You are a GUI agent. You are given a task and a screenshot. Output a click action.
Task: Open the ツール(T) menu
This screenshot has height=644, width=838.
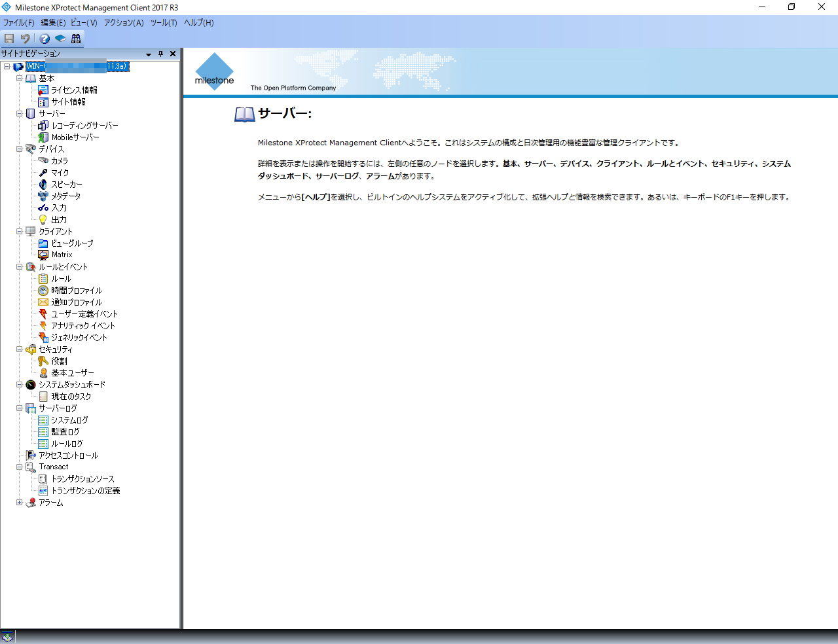pyautogui.click(x=164, y=23)
